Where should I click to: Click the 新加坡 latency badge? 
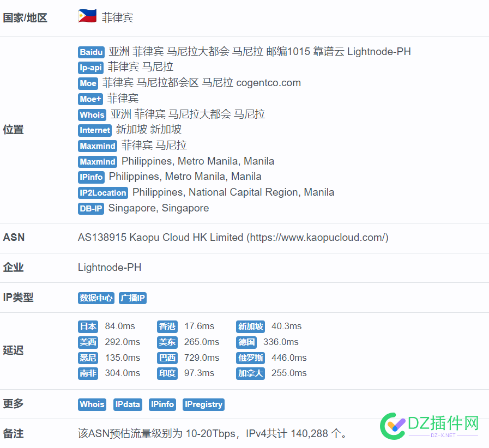point(250,326)
